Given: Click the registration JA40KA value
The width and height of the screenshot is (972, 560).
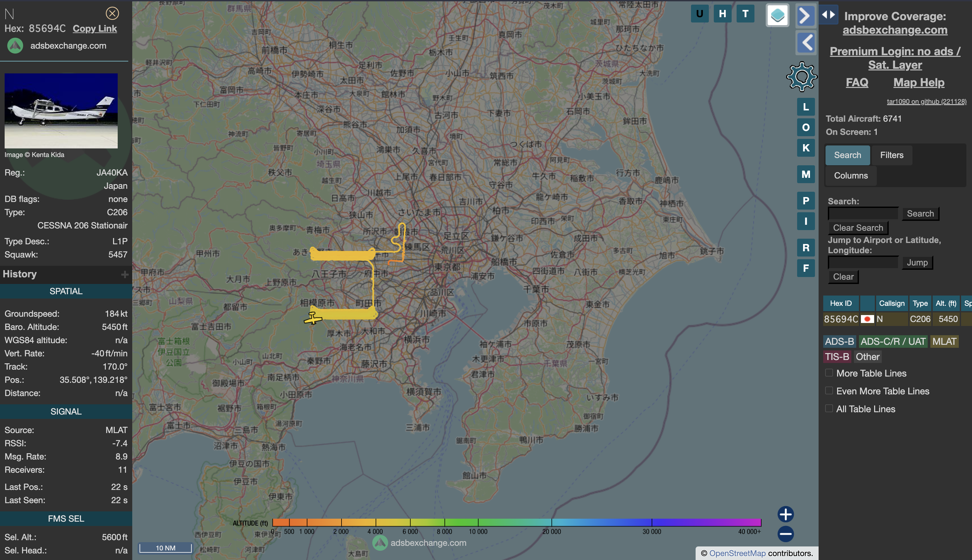Looking at the screenshot, I should 112,173.
